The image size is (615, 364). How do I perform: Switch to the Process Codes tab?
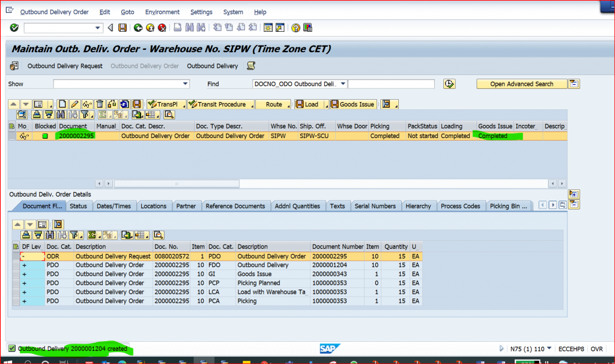tap(461, 206)
